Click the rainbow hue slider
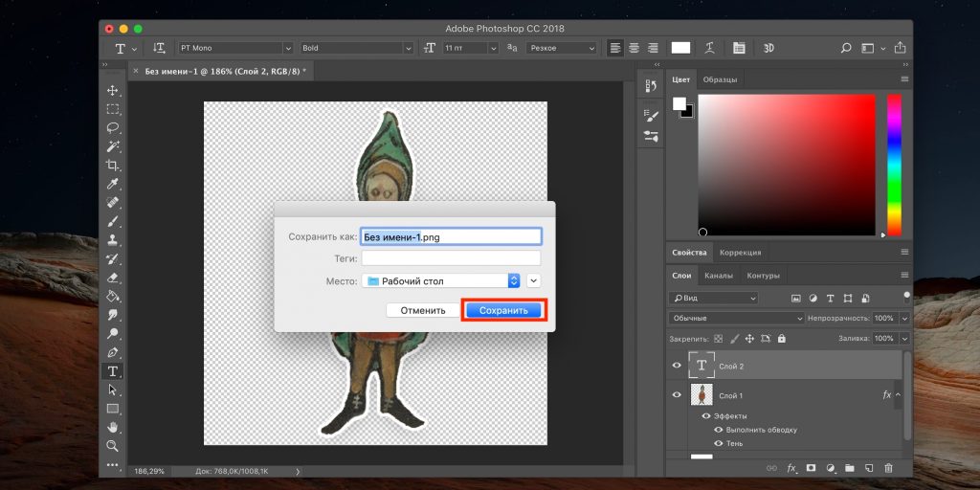 [x=894, y=165]
